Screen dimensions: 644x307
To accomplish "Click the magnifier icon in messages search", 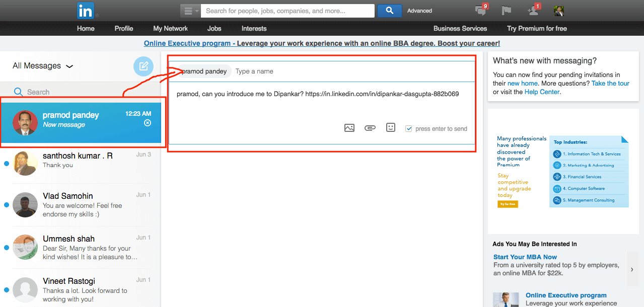I will tap(19, 92).
